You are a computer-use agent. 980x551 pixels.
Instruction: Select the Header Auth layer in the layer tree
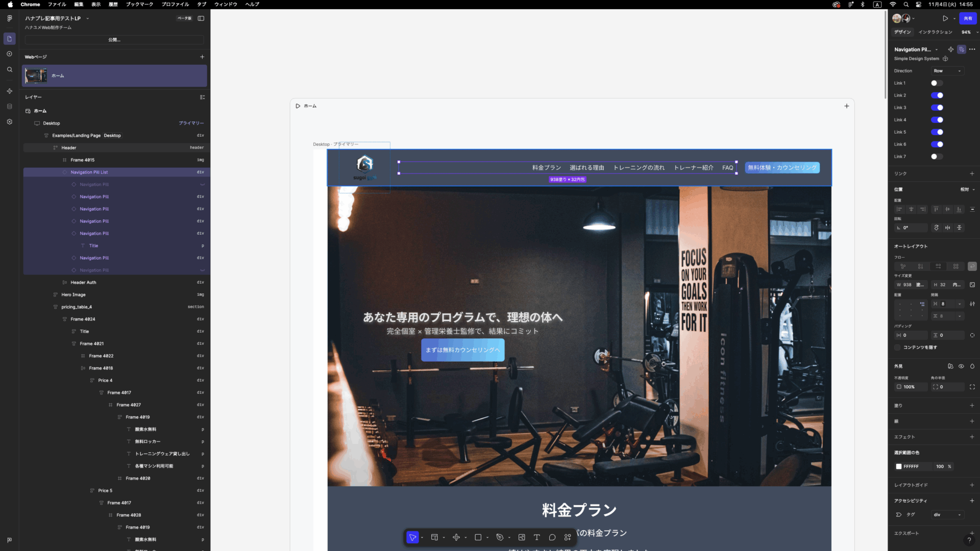click(x=83, y=282)
